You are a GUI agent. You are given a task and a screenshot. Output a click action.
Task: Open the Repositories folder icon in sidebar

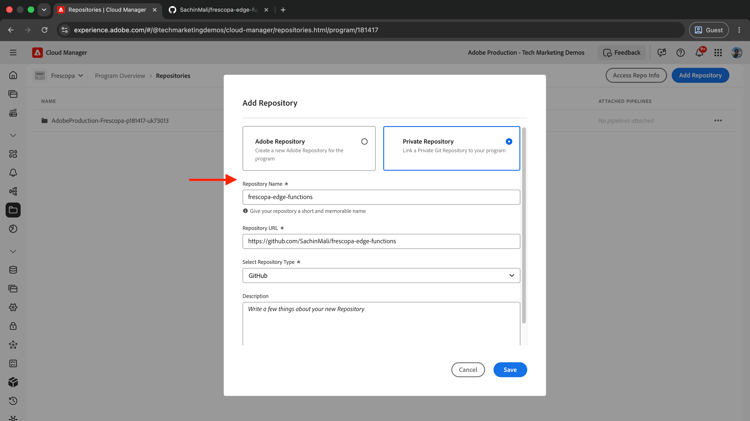(x=13, y=210)
